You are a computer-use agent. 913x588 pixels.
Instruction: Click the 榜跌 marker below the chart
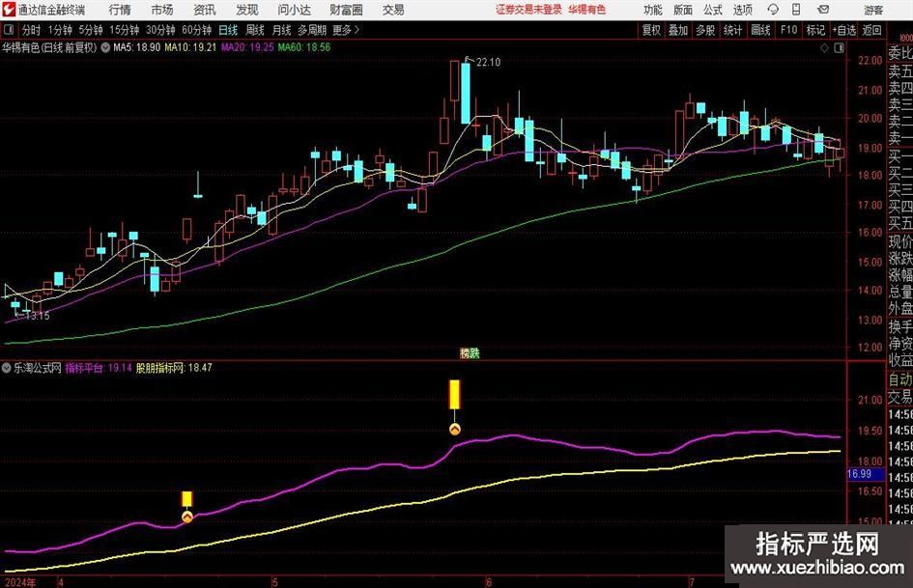pyautogui.click(x=470, y=353)
